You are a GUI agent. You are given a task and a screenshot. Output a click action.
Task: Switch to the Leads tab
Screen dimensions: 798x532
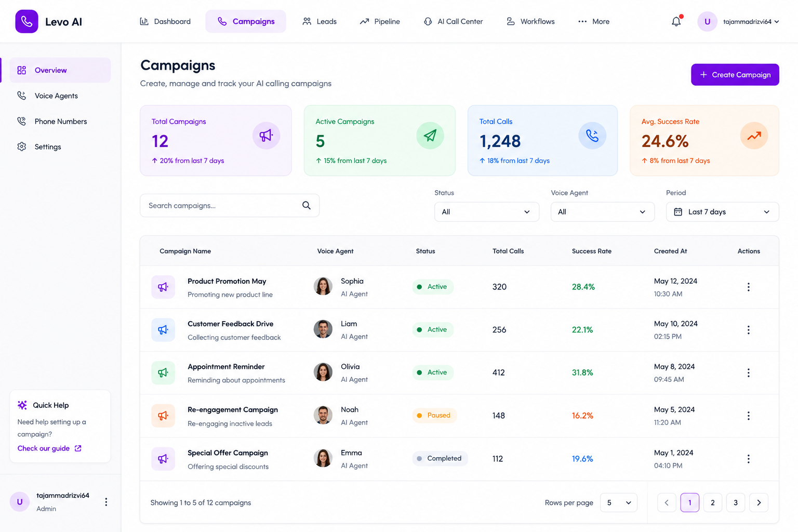[320, 21]
